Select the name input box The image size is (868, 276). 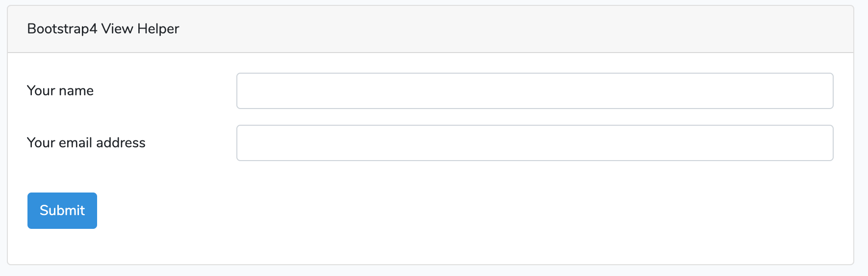tap(535, 91)
